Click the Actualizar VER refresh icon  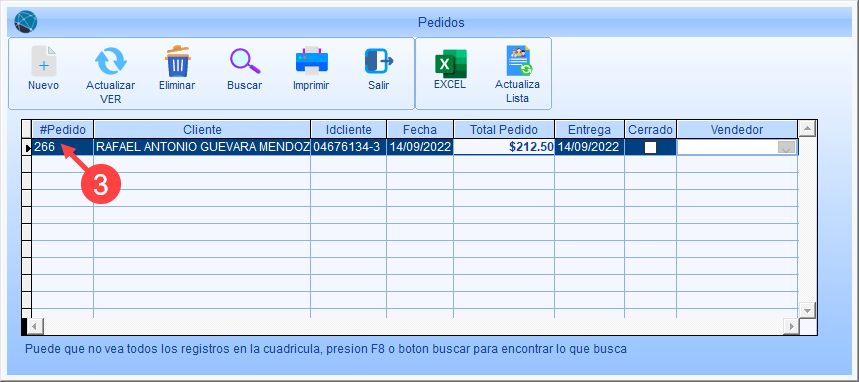pos(111,61)
